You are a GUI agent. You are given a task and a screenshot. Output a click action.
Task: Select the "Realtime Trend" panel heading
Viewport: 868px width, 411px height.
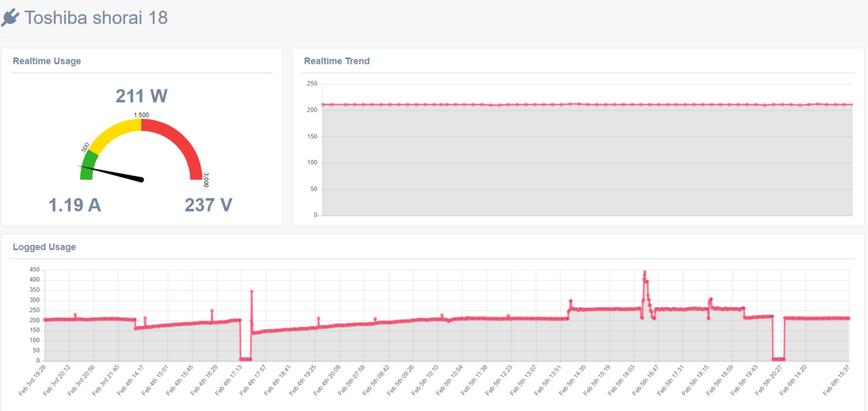(337, 61)
